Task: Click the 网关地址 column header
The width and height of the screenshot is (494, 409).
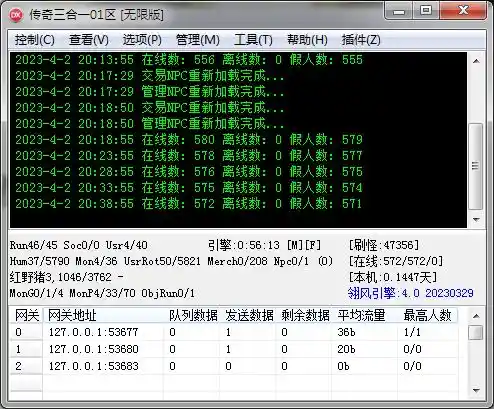Action: 103,315
